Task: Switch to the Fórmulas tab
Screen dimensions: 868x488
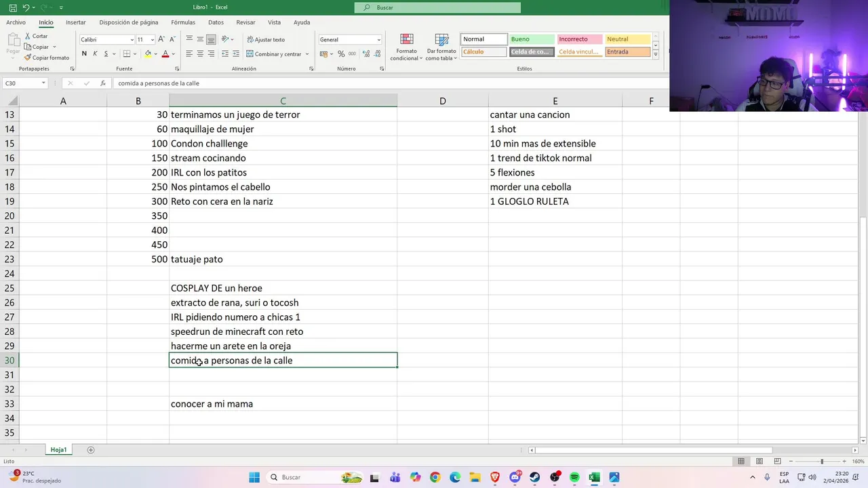Action: point(183,22)
